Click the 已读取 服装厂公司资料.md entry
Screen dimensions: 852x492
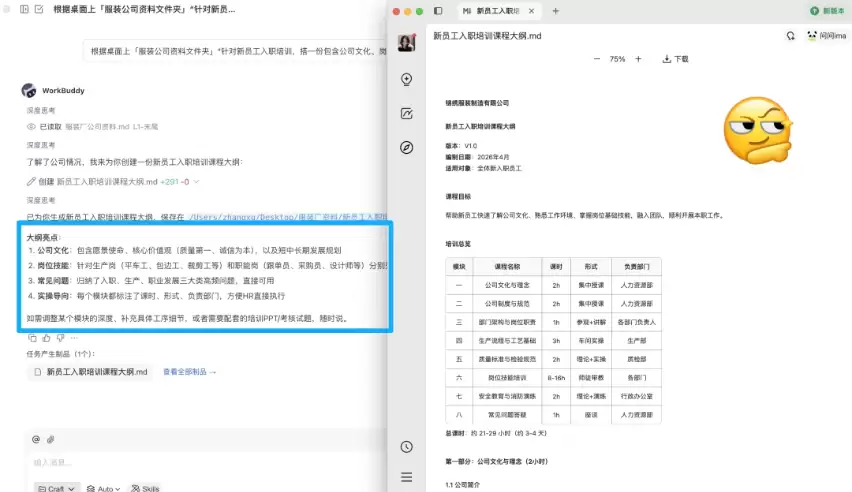[92, 127]
